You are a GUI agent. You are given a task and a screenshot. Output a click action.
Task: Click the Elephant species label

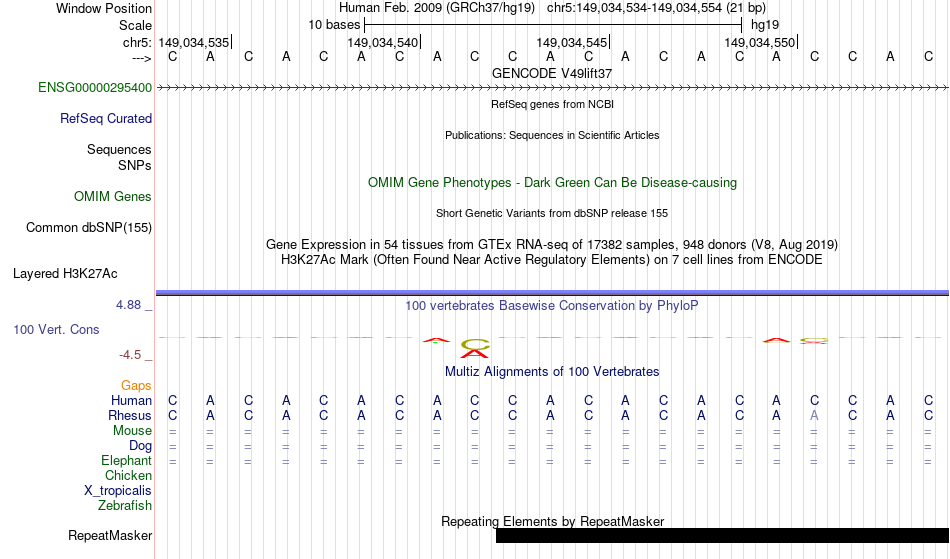[x=127, y=461]
